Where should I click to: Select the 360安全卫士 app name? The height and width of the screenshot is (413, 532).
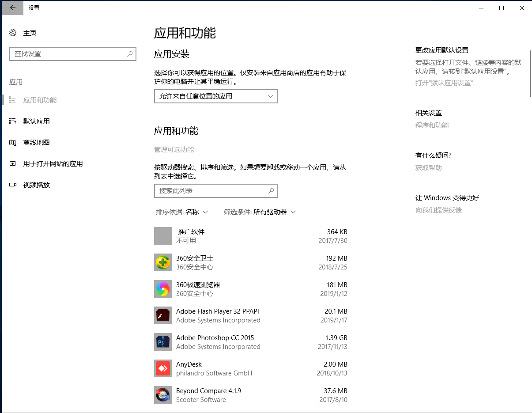pyautogui.click(x=195, y=258)
